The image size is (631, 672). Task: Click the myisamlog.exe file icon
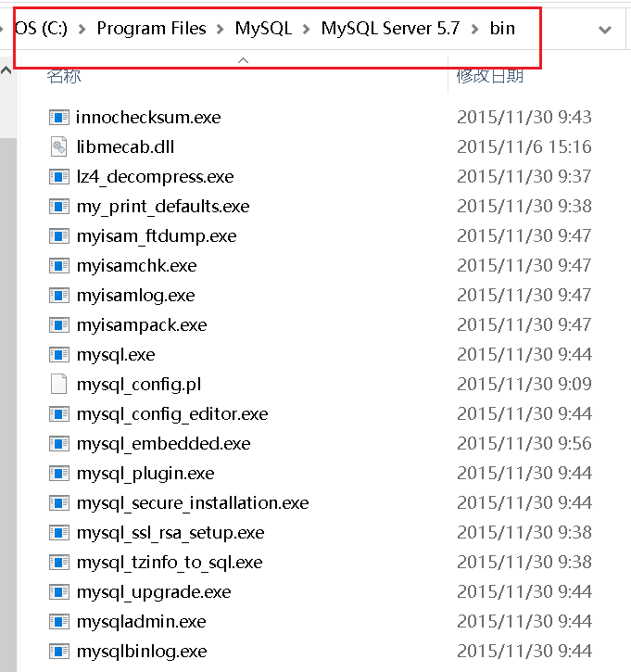coord(59,296)
